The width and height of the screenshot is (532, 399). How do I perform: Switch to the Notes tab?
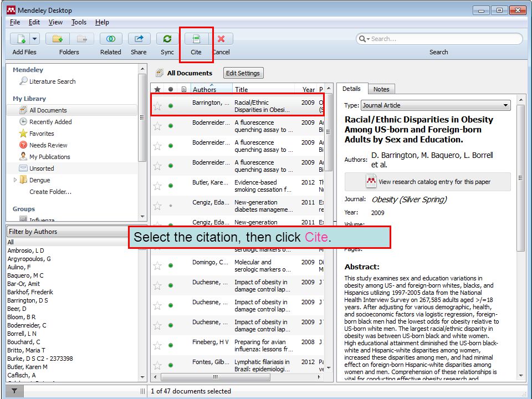pos(381,89)
